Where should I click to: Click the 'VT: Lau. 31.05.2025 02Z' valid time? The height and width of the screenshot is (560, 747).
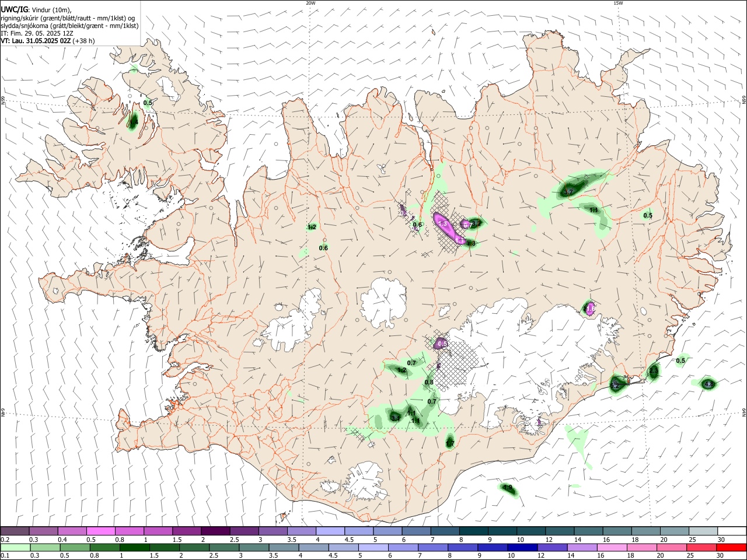(x=36, y=41)
